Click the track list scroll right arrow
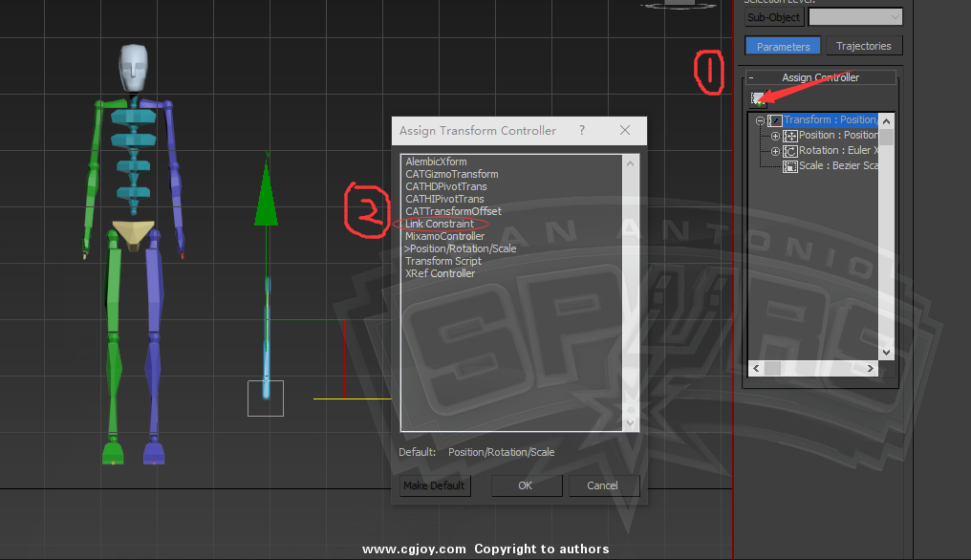 pyautogui.click(x=871, y=369)
